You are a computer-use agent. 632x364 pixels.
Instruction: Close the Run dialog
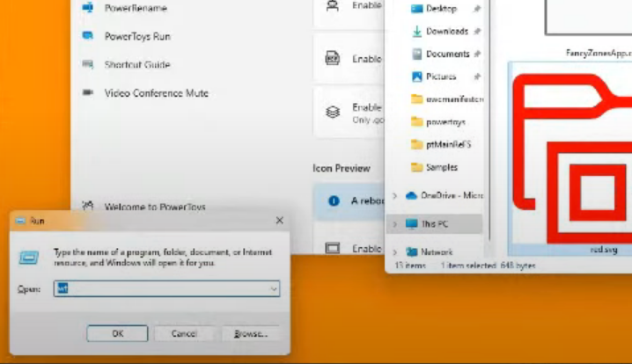tap(279, 221)
